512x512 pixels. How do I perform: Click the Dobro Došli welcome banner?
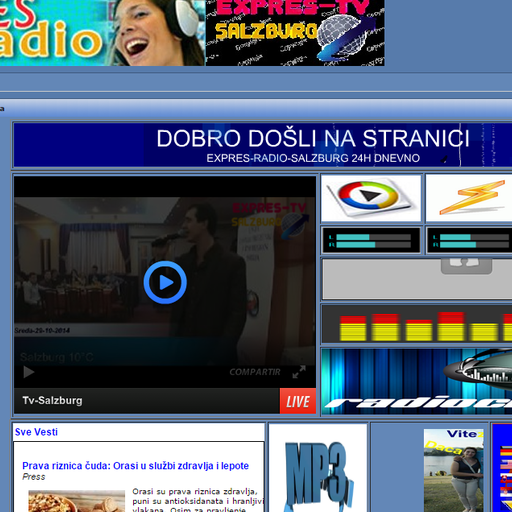263,145
